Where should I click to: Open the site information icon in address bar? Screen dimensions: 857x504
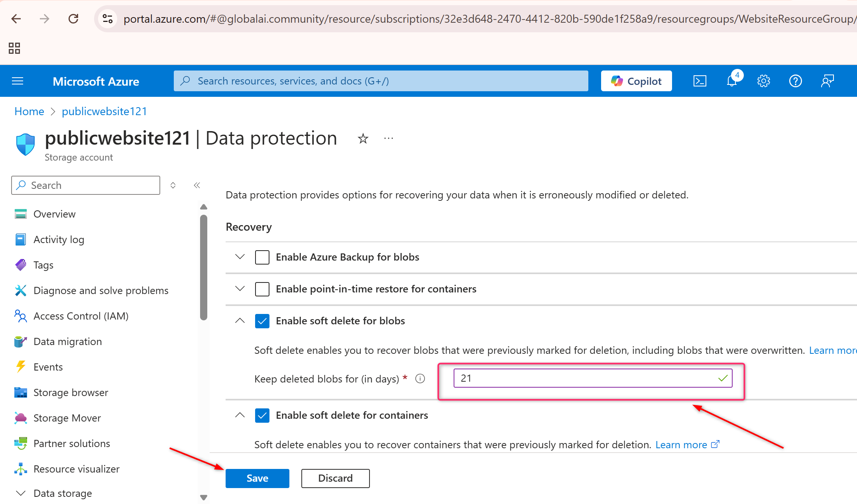click(108, 19)
